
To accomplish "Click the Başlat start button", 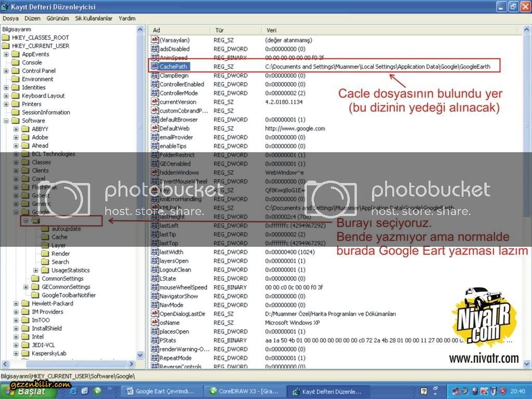I will (x=26, y=391).
